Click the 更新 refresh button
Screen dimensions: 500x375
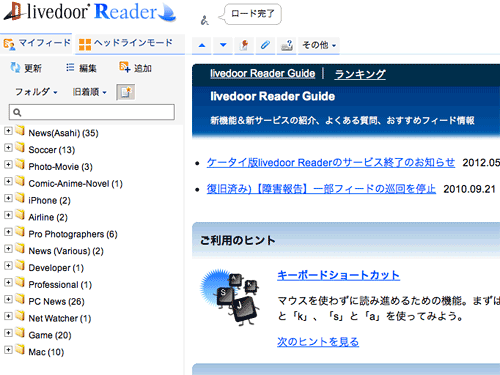(26, 68)
